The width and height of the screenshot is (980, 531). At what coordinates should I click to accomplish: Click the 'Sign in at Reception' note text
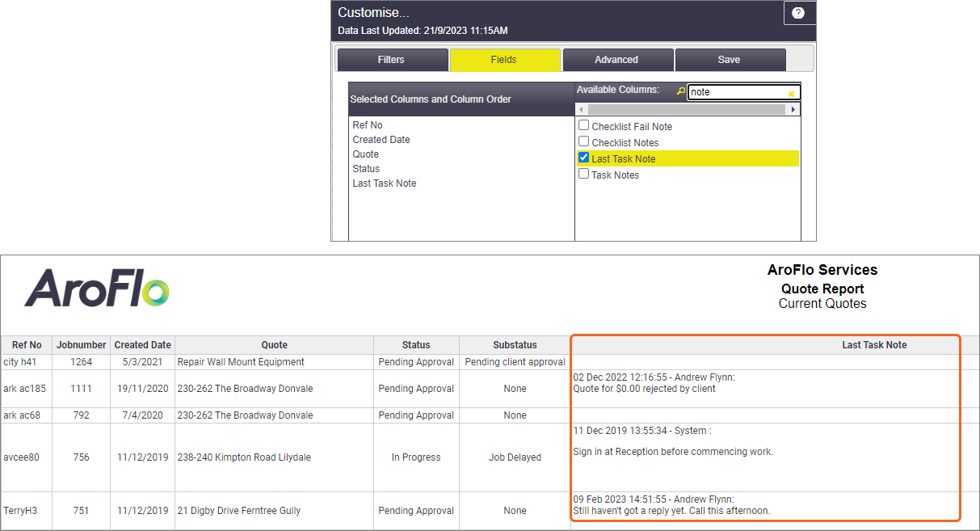click(673, 452)
